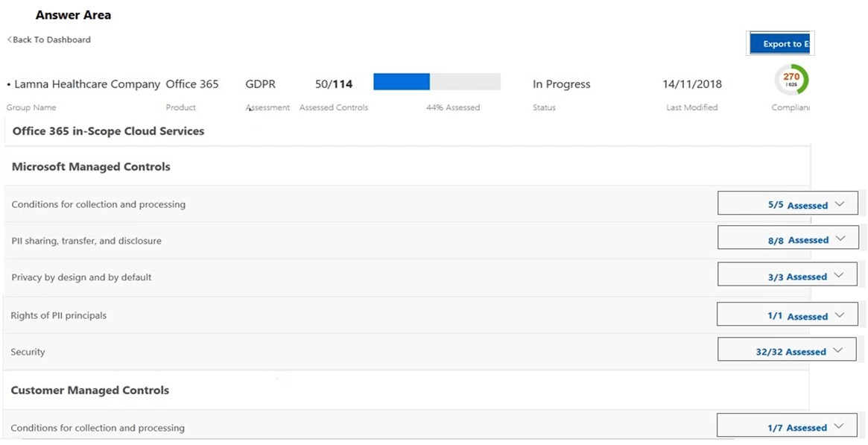Screen dimensions: 868x445
Task: Open the Security 32/32 Assessed dropdown box
Action: (787, 350)
